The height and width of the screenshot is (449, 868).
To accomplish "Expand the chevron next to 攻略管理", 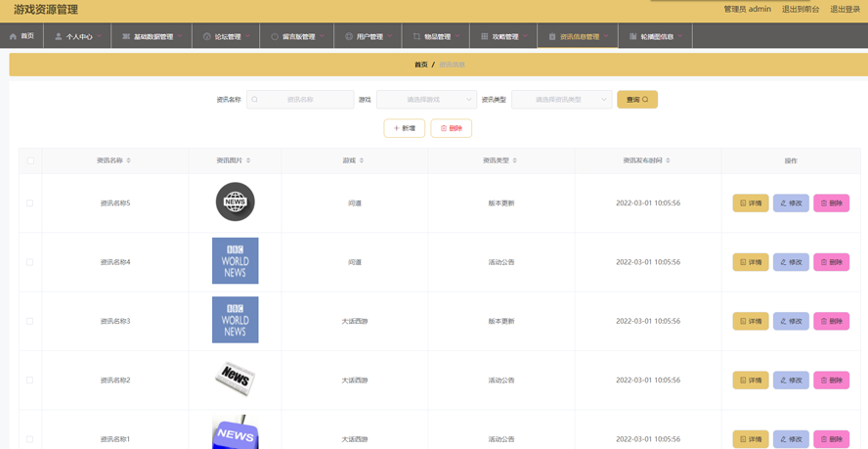I will point(525,36).
